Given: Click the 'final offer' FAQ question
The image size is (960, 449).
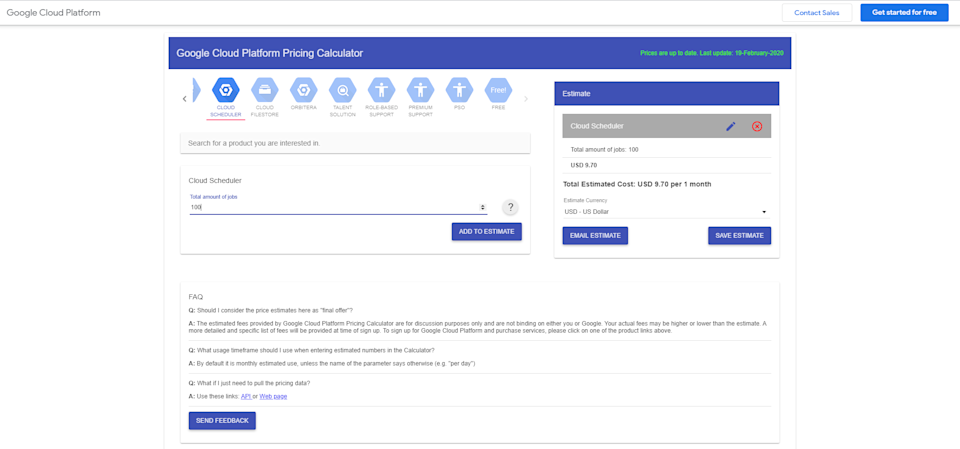Looking at the screenshot, I should pyautogui.click(x=271, y=311).
